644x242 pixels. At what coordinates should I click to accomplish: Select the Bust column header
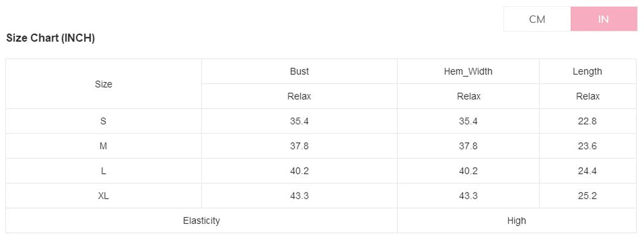299,71
